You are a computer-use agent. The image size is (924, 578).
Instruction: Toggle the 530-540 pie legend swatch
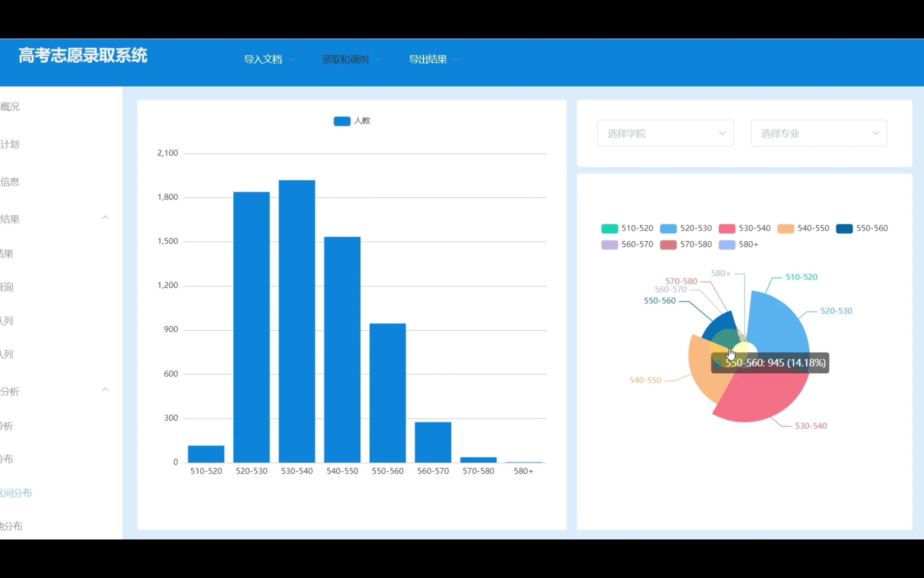tap(727, 229)
